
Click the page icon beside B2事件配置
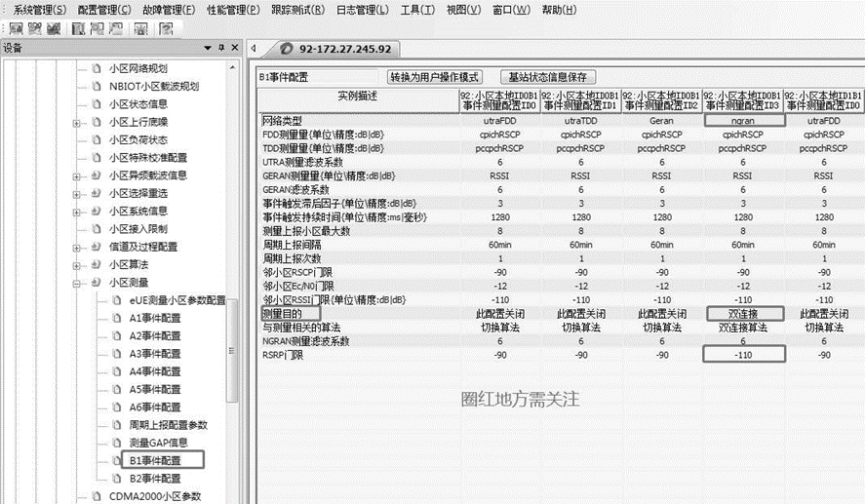pos(117,478)
